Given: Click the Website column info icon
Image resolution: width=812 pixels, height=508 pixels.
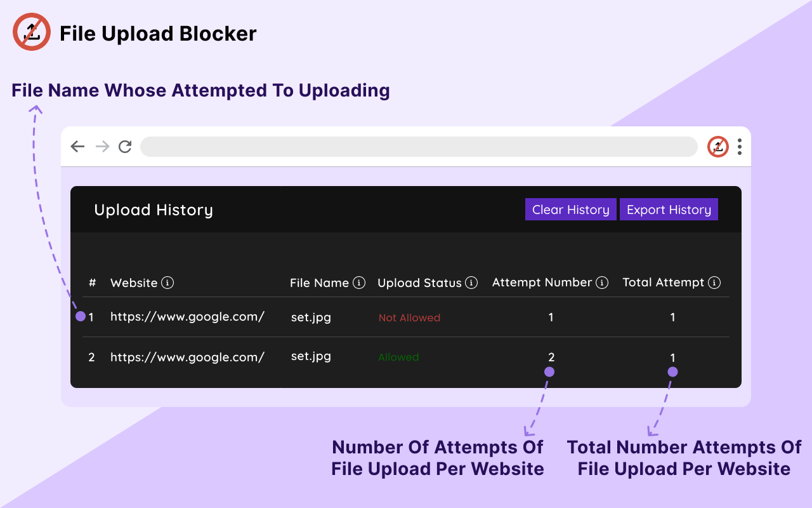Looking at the screenshot, I should tap(167, 283).
